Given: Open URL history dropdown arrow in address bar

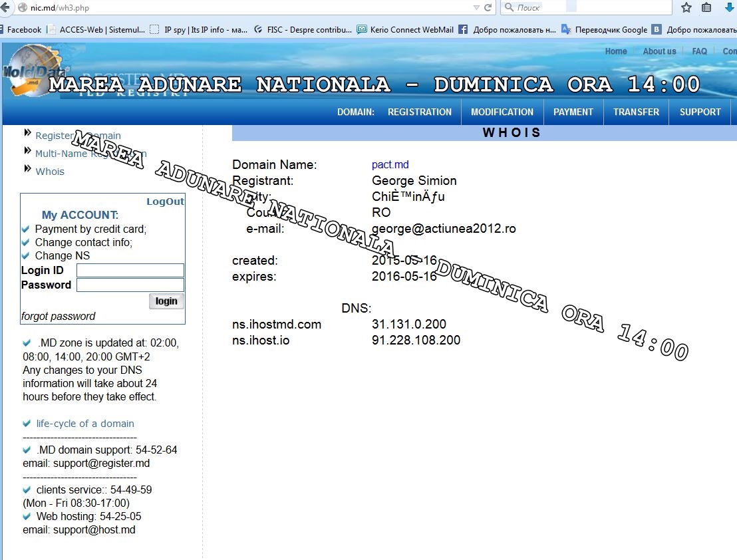Looking at the screenshot, I should [x=476, y=7].
